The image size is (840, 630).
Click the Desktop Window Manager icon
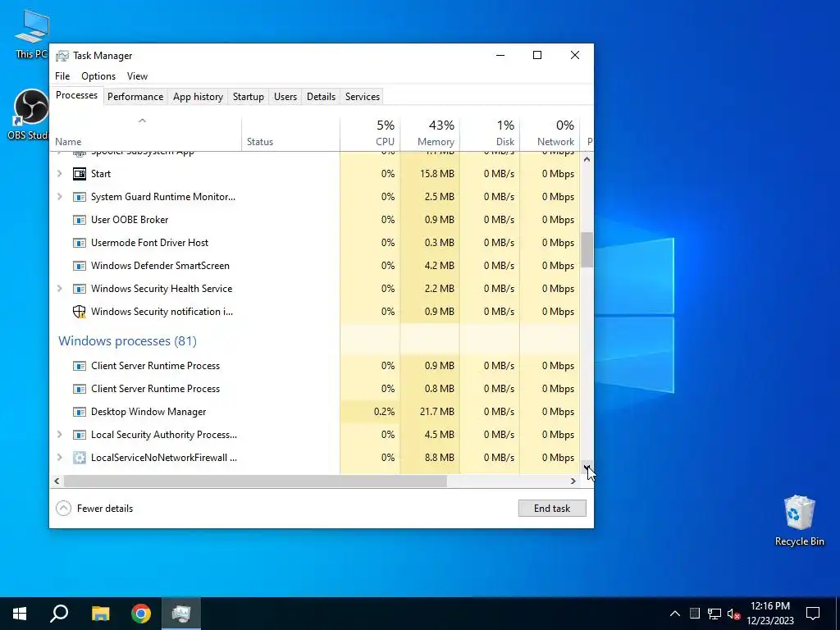80,412
